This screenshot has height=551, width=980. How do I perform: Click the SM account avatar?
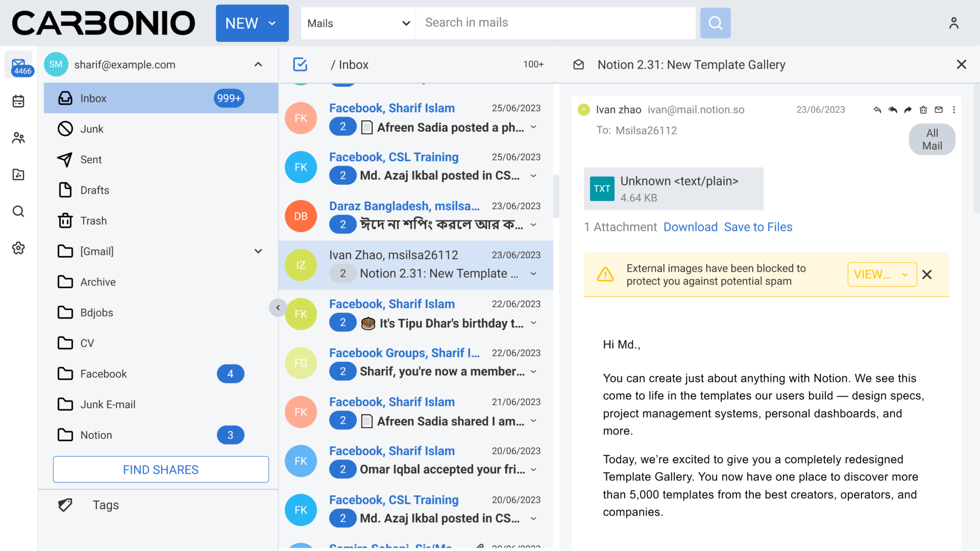click(x=56, y=65)
